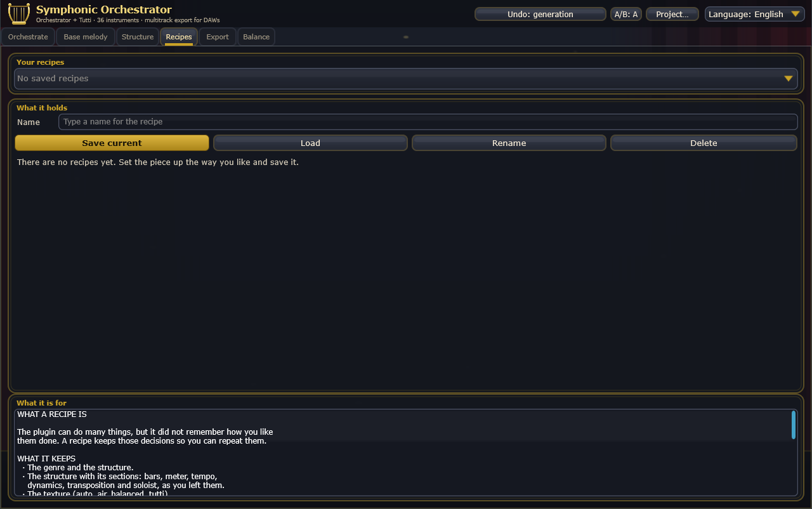Open the Project... menu button
The width and height of the screenshot is (812, 509).
click(x=672, y=14)
